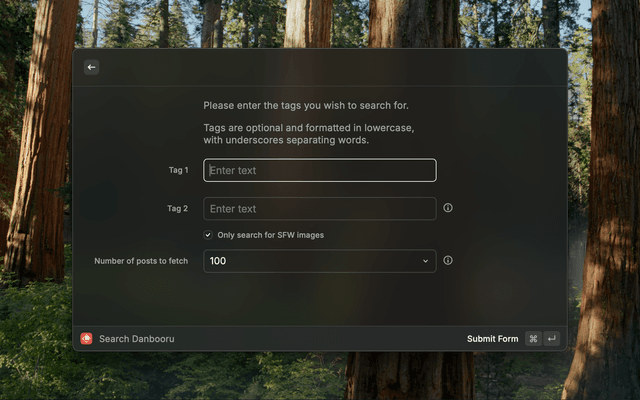
Task: Click Submit Form
Action: (x=492, y=339)
